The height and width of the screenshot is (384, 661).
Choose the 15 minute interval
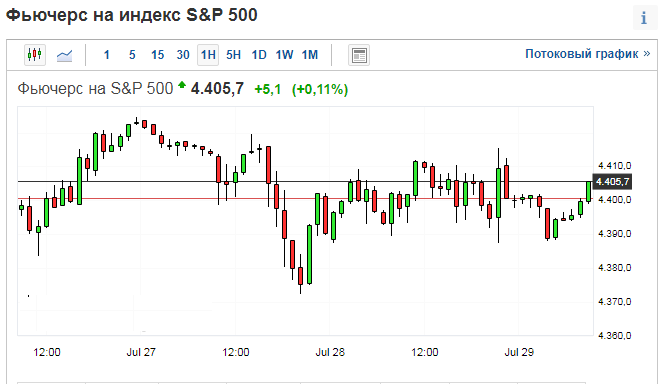[x=157, y=55]
